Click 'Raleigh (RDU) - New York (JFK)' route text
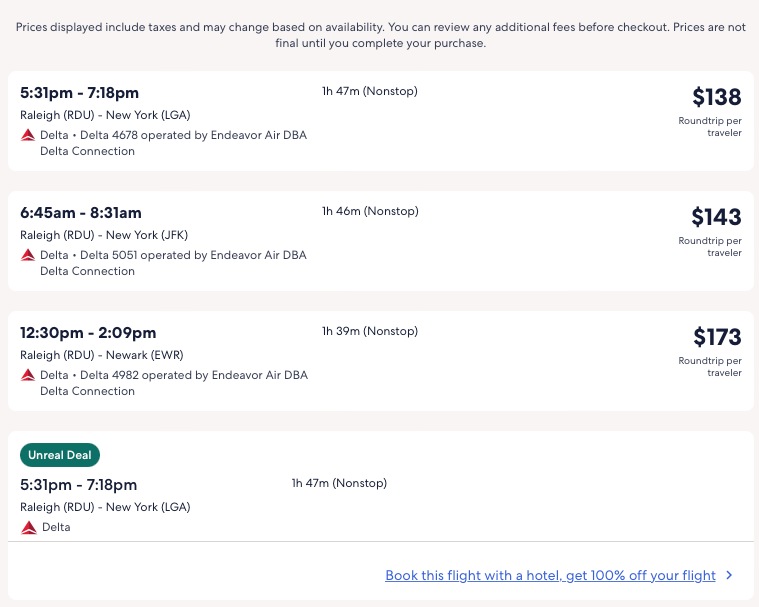Screen dimensions: 759x607 point(104,235)
